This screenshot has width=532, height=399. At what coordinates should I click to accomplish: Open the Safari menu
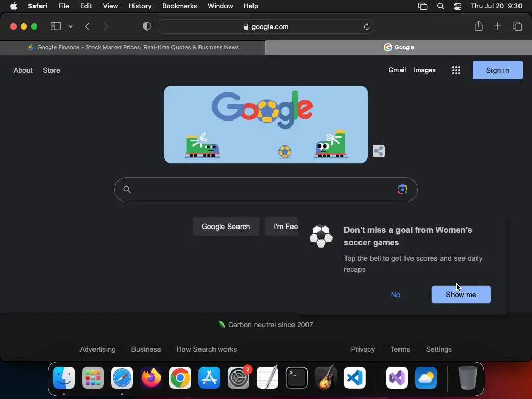coord(37,6)
